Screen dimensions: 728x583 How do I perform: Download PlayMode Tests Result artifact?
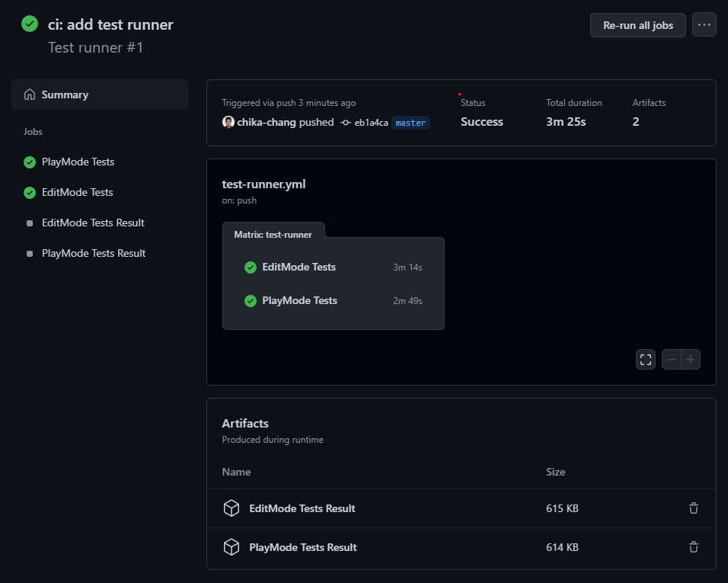pyautogui.click(x=303, y=547)
